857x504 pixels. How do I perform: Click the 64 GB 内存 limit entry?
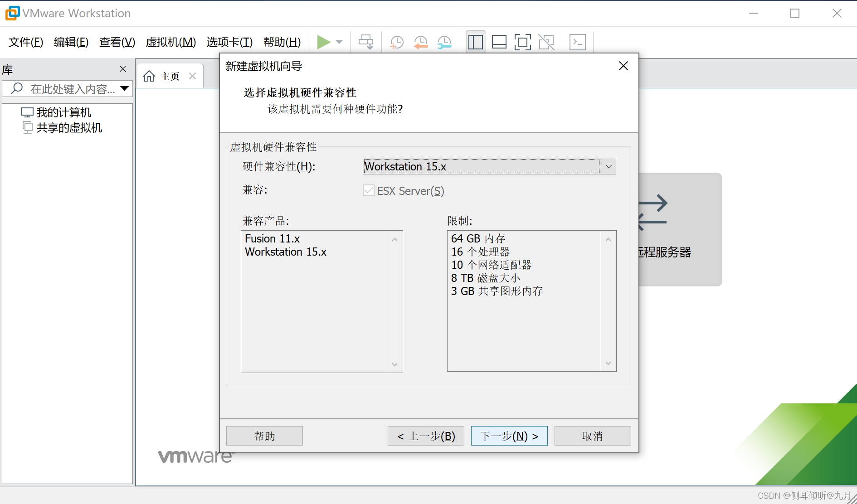(478, 238)
